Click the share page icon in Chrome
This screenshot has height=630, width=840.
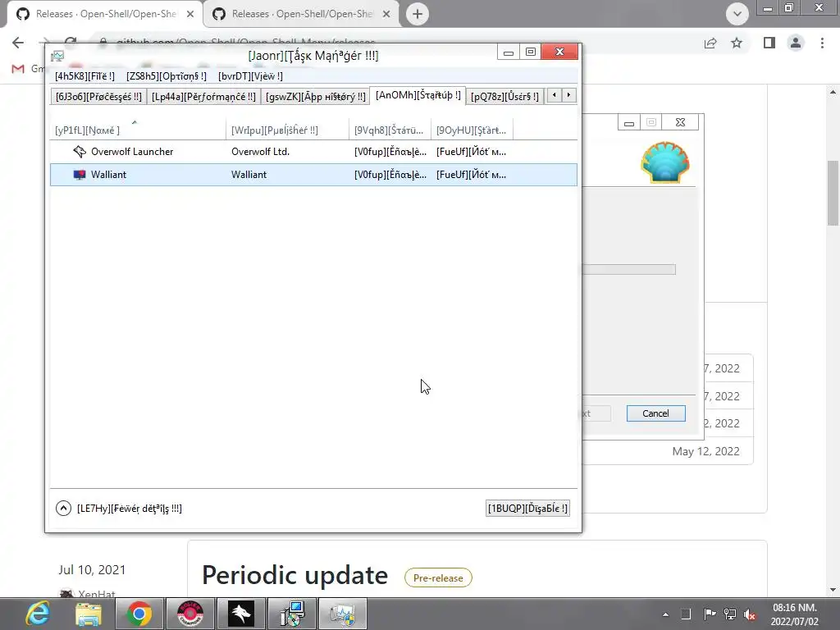(x=710, y=43)
